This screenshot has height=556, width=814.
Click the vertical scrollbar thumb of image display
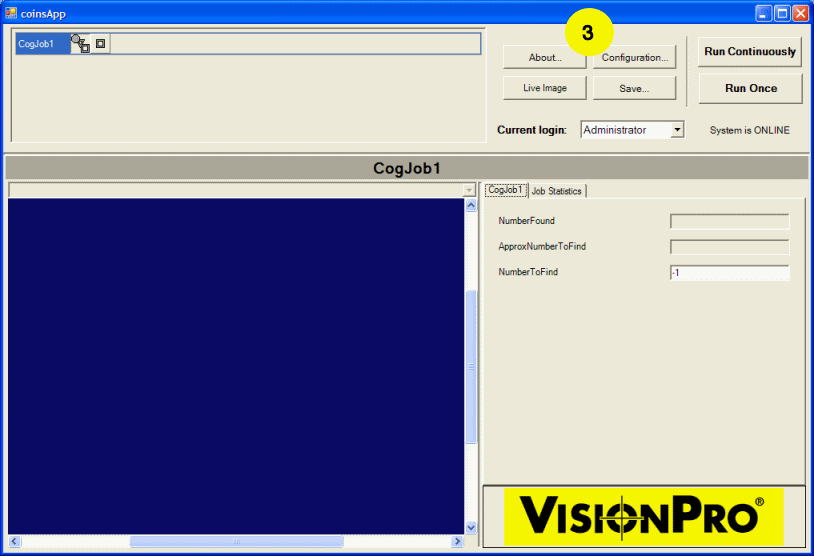pyautogui.click(x=472, y=366)
